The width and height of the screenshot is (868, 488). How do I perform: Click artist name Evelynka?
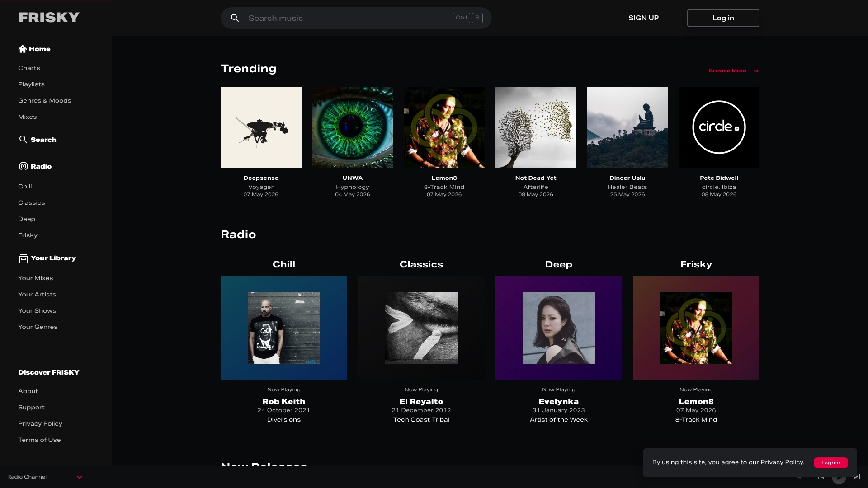click(x=559, y=401)
